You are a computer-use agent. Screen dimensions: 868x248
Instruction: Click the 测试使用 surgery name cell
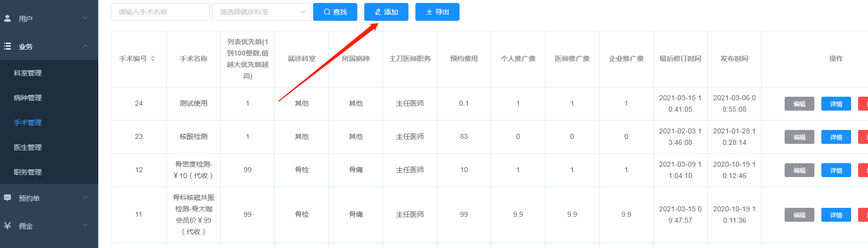tap(194, 103)
